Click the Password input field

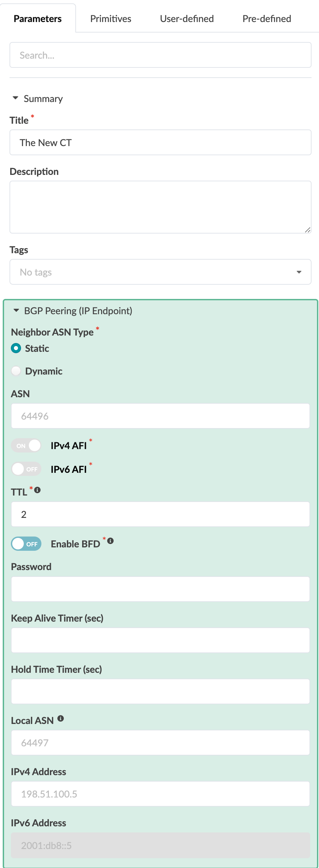point(160,589)
